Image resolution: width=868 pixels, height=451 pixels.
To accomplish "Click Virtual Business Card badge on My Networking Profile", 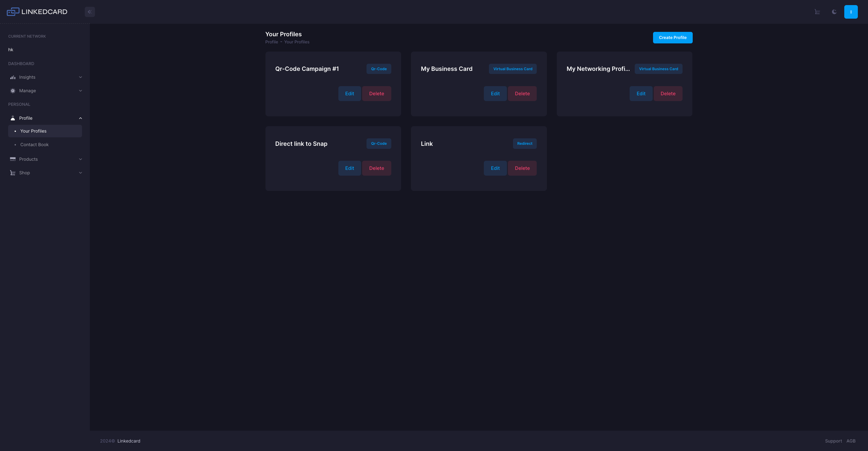I will coord(658,69).
